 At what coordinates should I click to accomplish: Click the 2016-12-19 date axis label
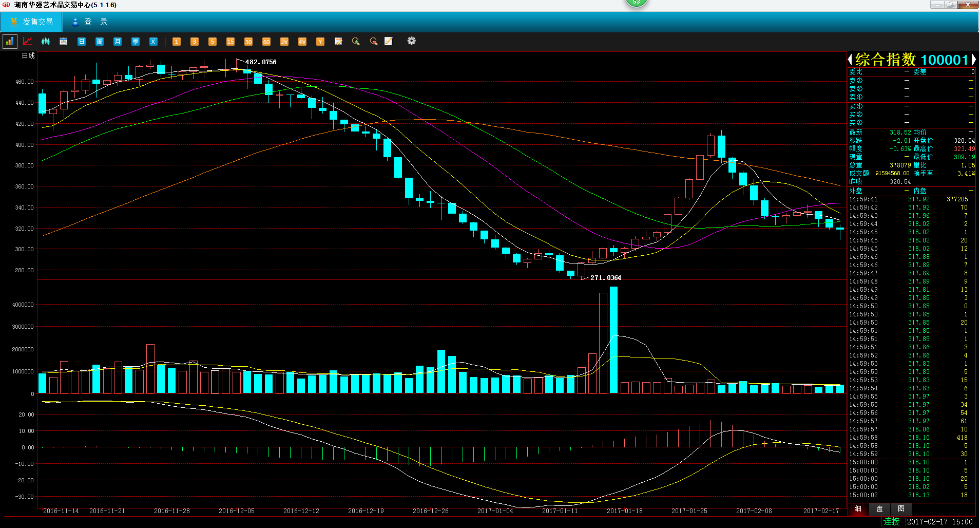[366, 511]
